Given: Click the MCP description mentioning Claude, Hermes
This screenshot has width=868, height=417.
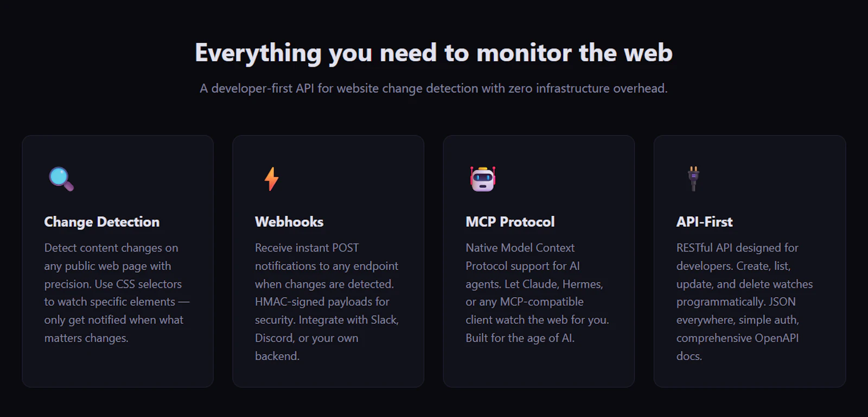Looking at the screenshot, I should [537, 293].
